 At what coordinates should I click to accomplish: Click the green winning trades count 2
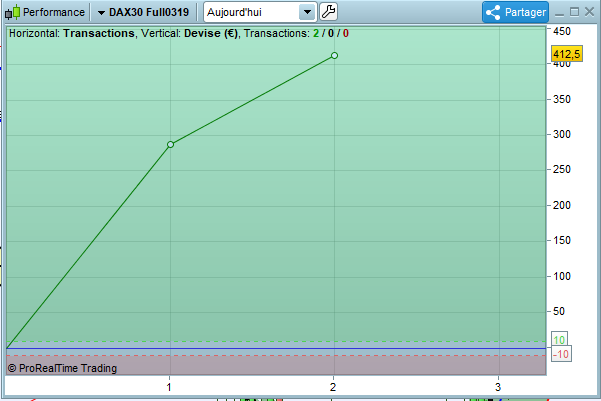click(x=316, y=33)
